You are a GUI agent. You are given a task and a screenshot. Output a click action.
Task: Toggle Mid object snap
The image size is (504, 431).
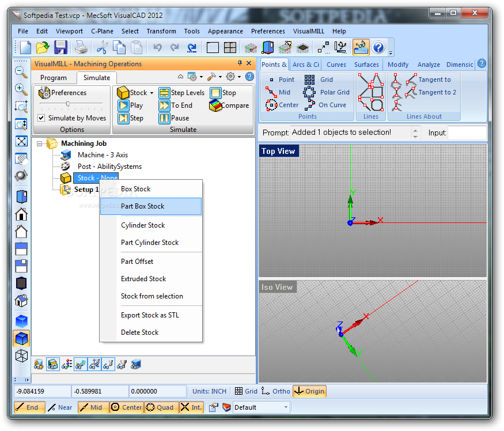click(x=93, y=407)
